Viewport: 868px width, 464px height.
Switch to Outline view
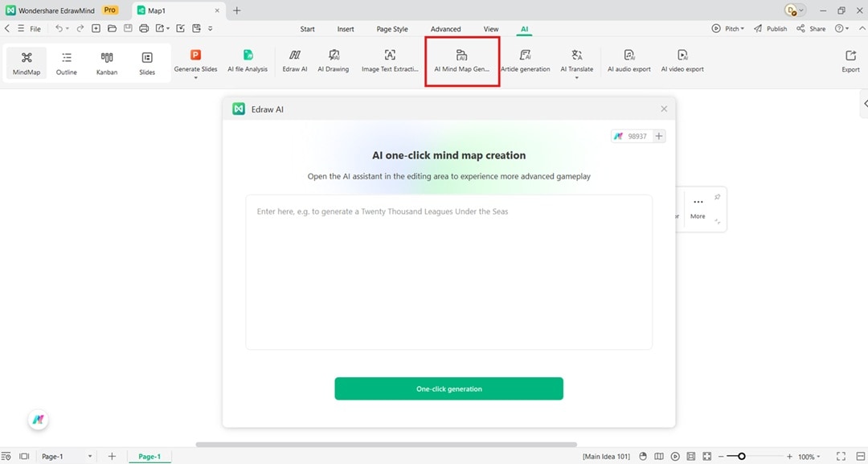click(66, 62)
